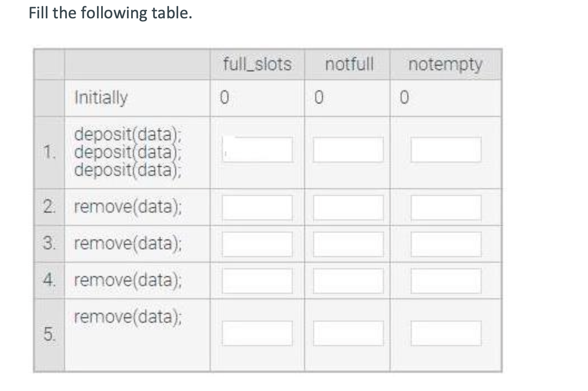This screenshot has height=391, width=588.
Task: Select full_slots field for row 5
Action: click(x=257, y=333)
